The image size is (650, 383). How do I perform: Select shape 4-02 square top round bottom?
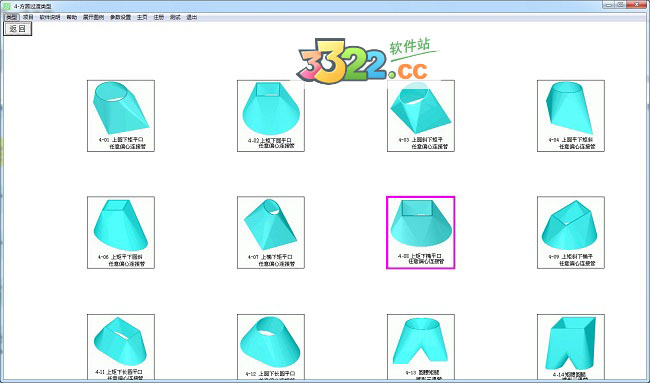(271, 116)
